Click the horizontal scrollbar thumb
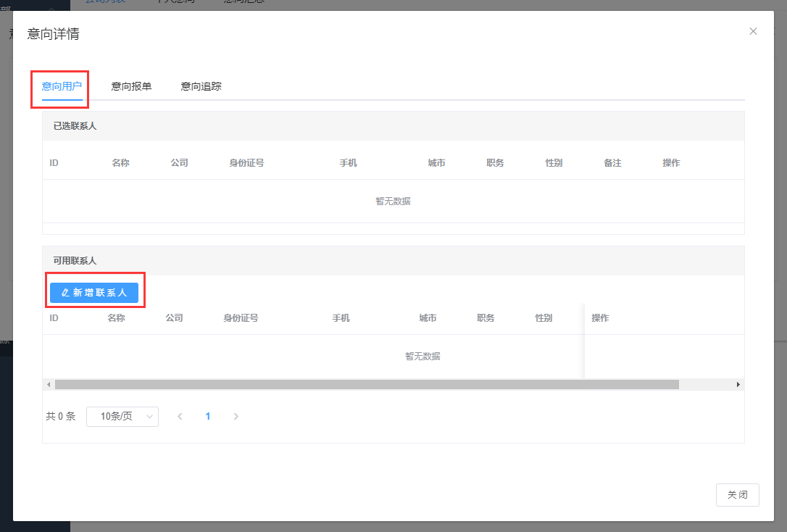 click(x=366, y=384)
